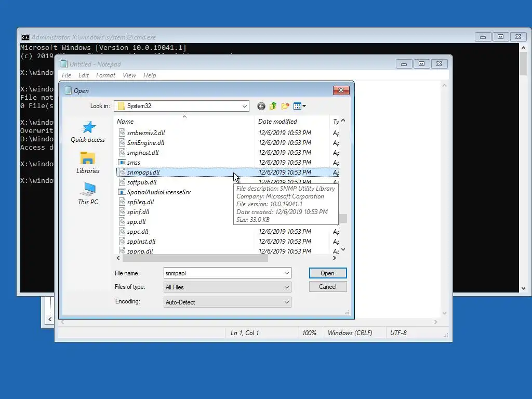Close the Open dialog with red X
Viewport: 532px width, 399px height.
pyautogui.click(x=341, y=90)
